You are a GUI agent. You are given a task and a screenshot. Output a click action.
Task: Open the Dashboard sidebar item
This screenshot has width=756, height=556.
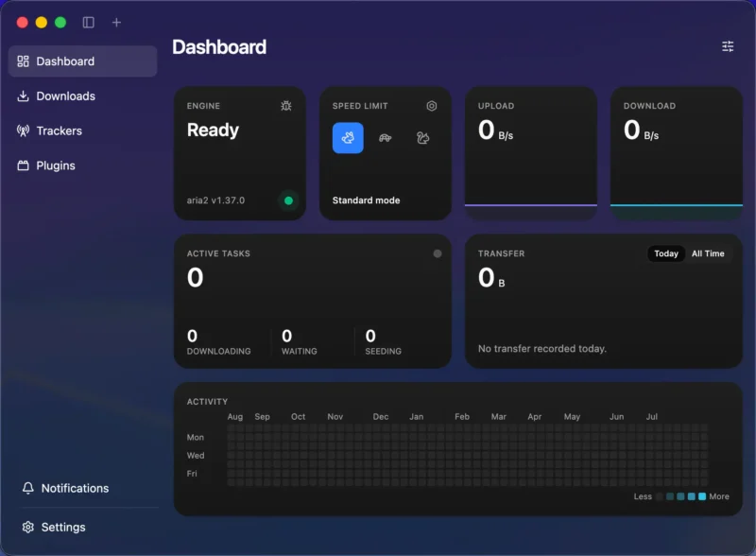[82, 61]
